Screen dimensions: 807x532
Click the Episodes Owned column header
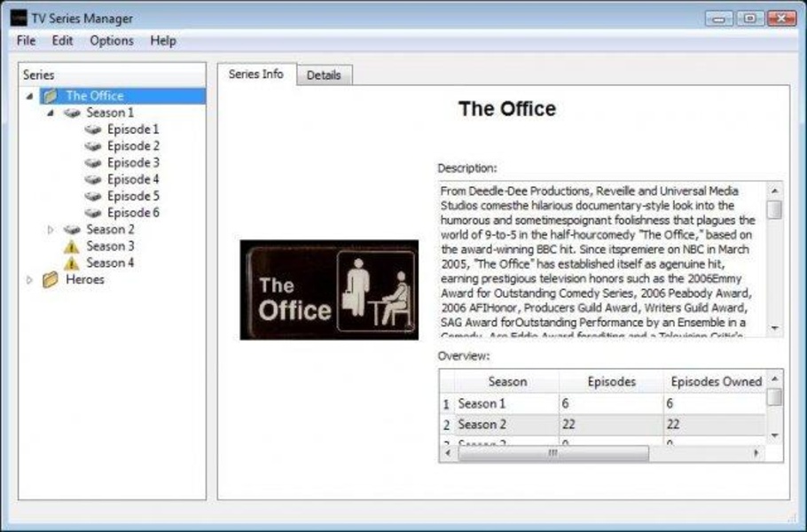tap(715, 382)
